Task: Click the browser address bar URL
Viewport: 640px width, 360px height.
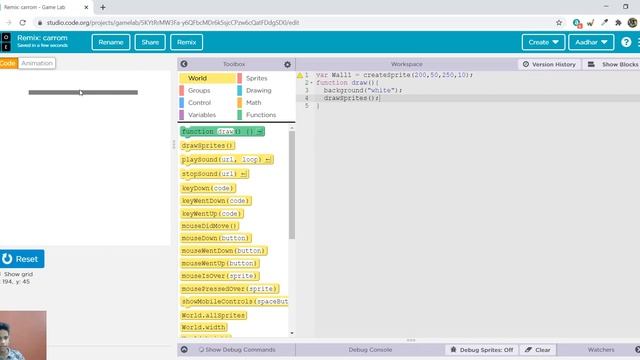Action: [x=173, y=23]
